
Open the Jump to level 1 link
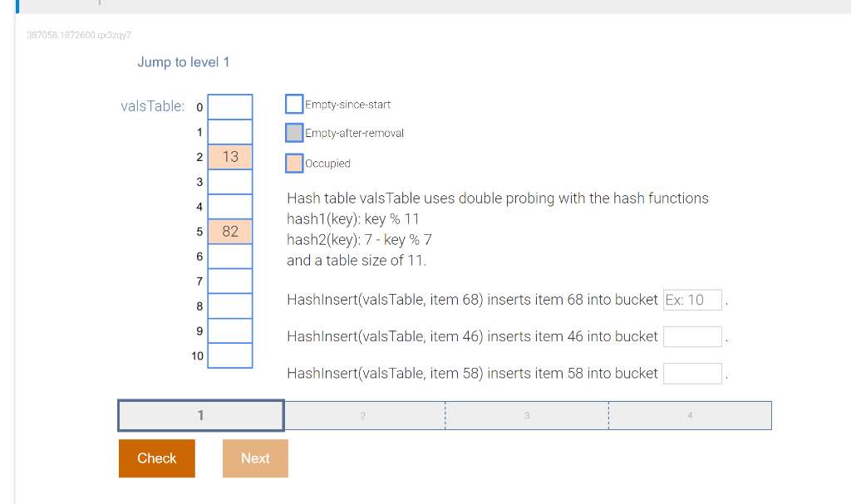tap(184, 62)
